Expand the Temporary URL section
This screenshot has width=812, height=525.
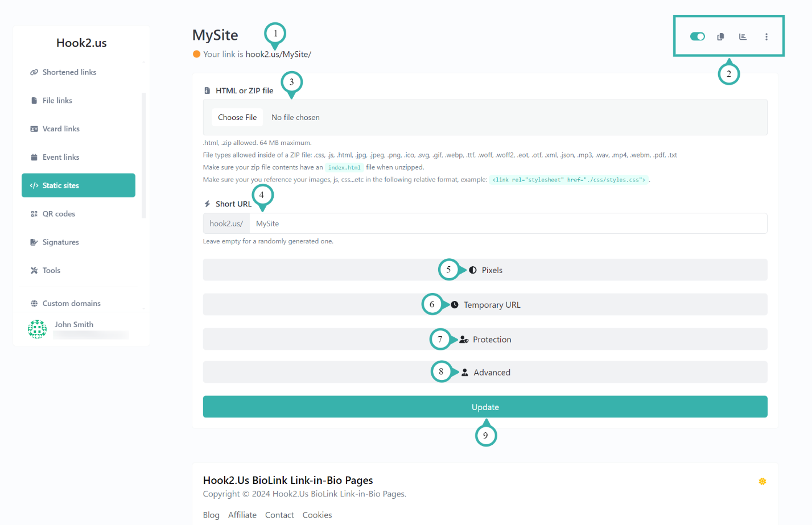[x=485, y=304]
